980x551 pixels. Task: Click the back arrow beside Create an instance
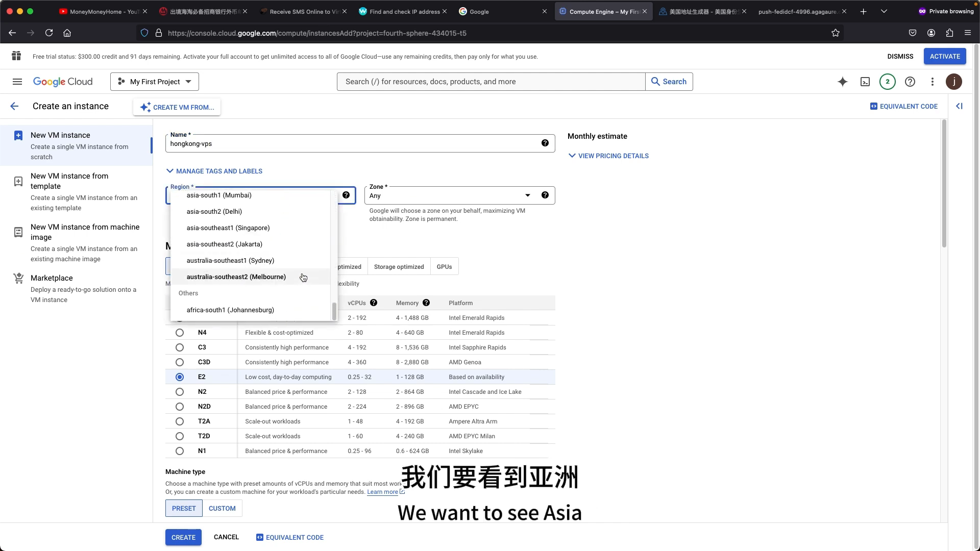pyautogui.click(x=14, y=106)
